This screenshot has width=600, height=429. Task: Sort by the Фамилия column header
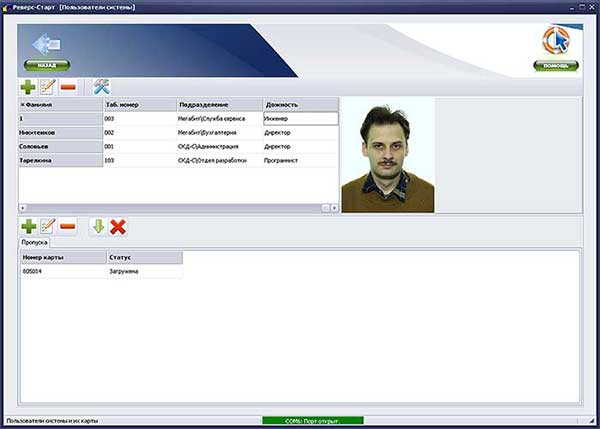tap(61, 104)
